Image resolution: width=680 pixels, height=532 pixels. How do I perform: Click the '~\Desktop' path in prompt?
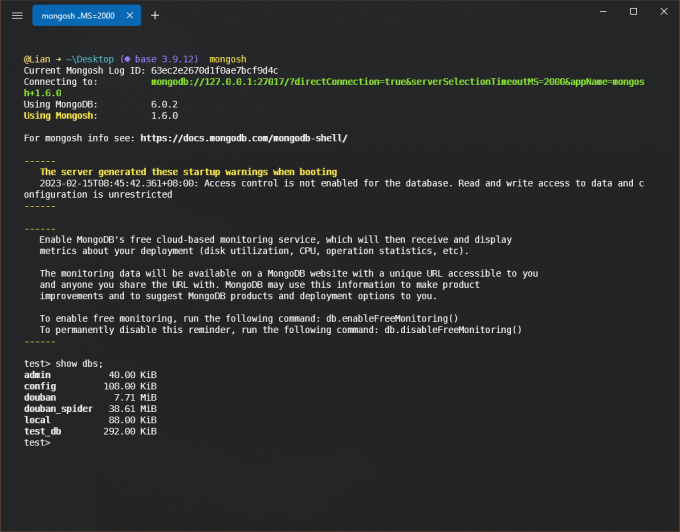point(90,59)
